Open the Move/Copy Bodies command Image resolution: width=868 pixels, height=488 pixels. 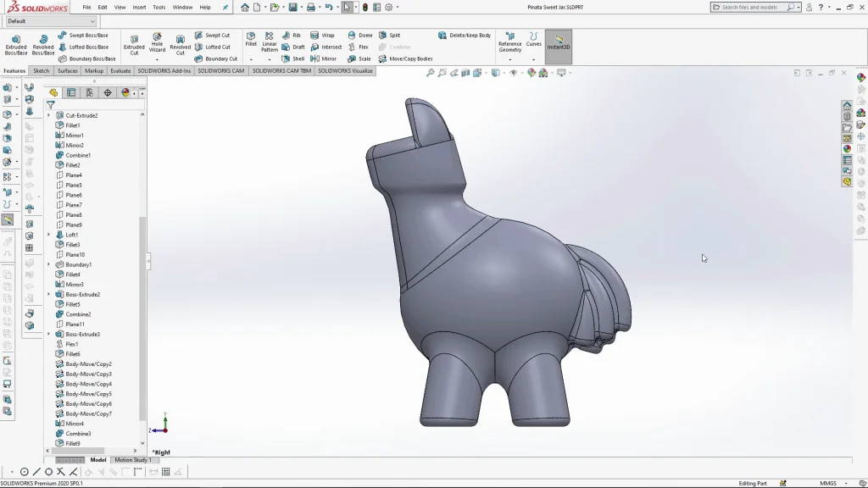coord(405,59)
